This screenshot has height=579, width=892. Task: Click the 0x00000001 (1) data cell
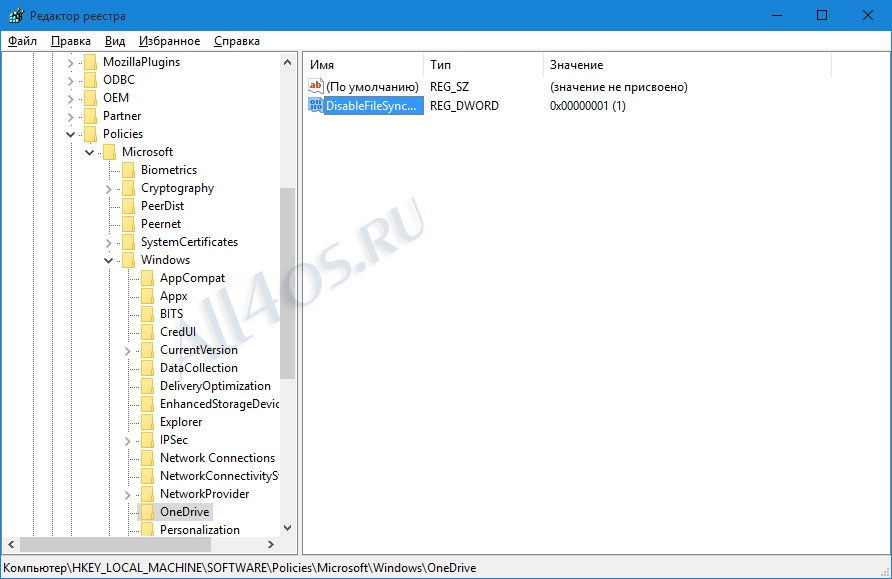tap(588, 106)
